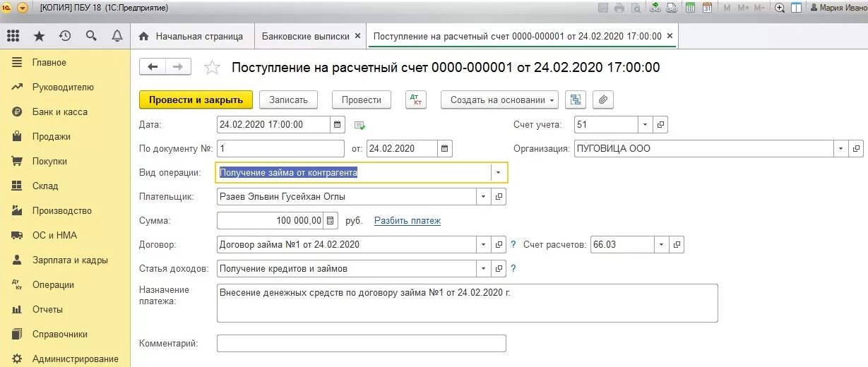Click the Комментарий input field
This screenshot has width=868, height=367.
tap(362, 343)
